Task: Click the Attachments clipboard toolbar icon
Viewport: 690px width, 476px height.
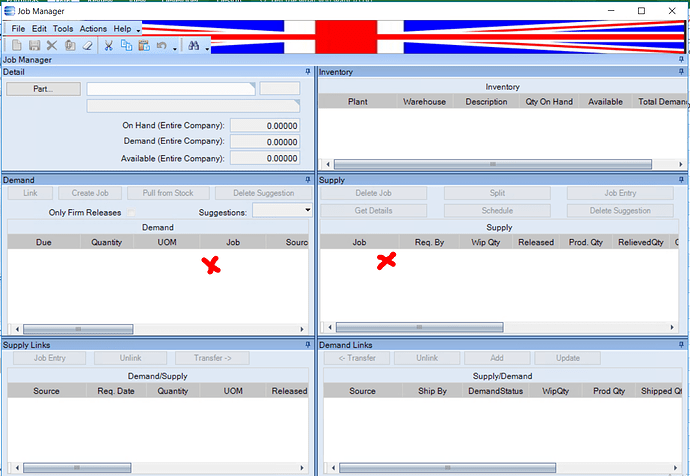Action: 70,45
